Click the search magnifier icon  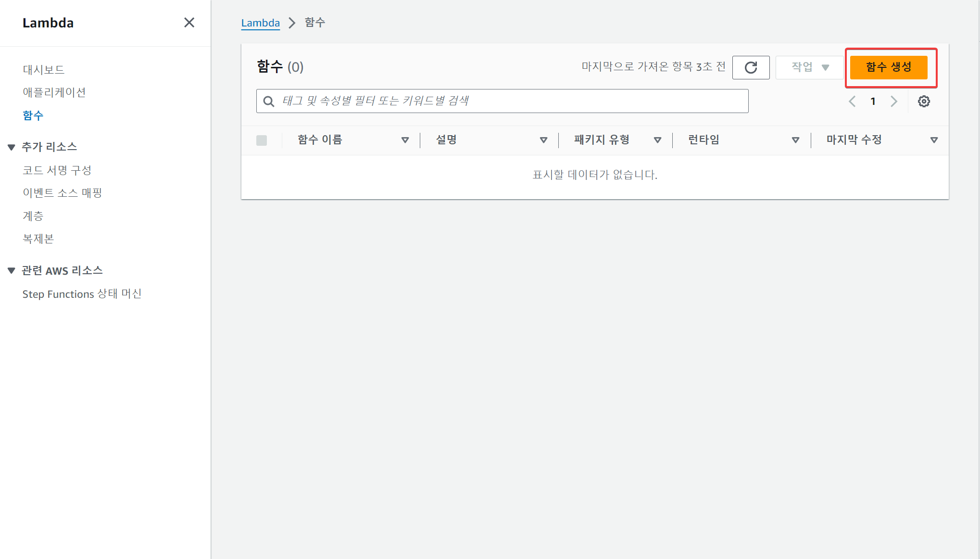269,101
